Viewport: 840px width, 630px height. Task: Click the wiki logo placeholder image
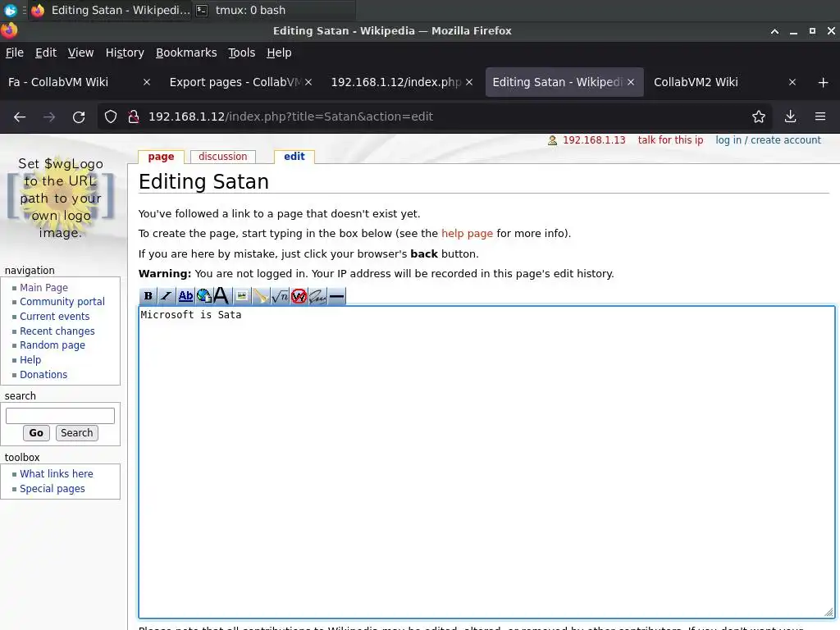[x=61, y=199]
